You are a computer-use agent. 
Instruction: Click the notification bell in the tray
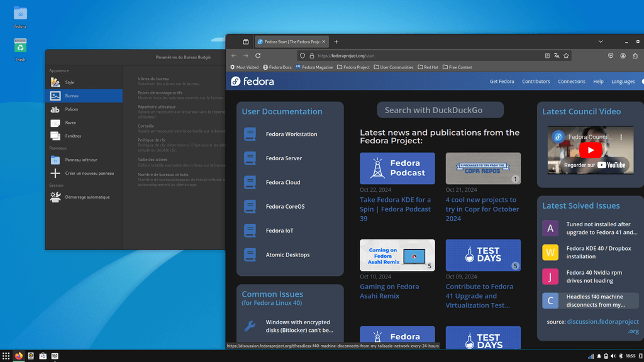tap(599, 356)
